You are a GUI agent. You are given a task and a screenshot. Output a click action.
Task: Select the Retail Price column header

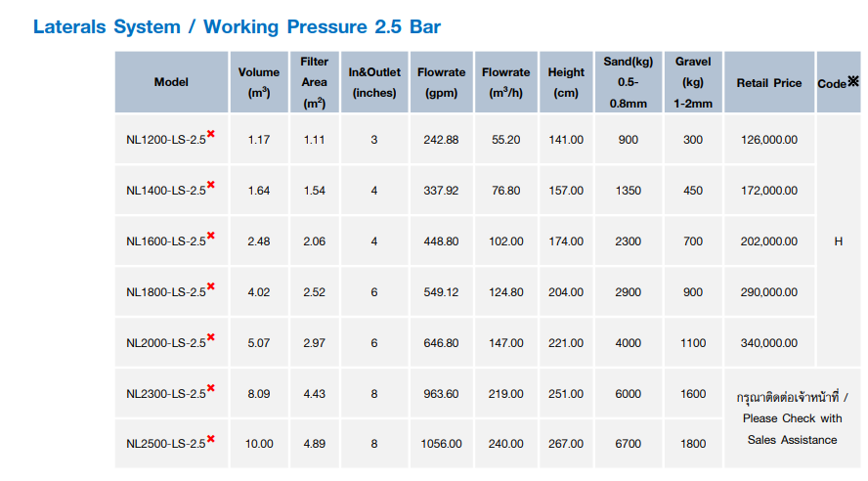(768, 83)
